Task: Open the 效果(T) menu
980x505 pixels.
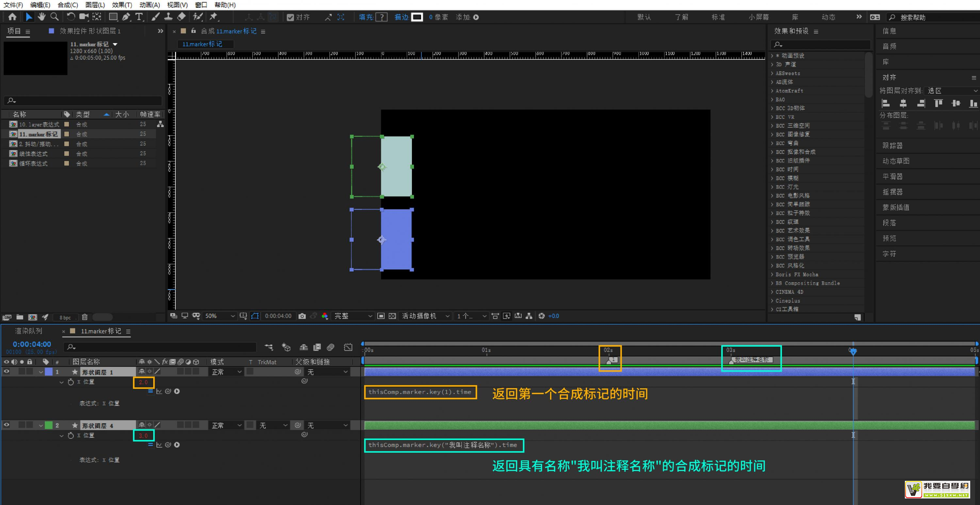Action: pyautogui.click(x=122, y=5)
